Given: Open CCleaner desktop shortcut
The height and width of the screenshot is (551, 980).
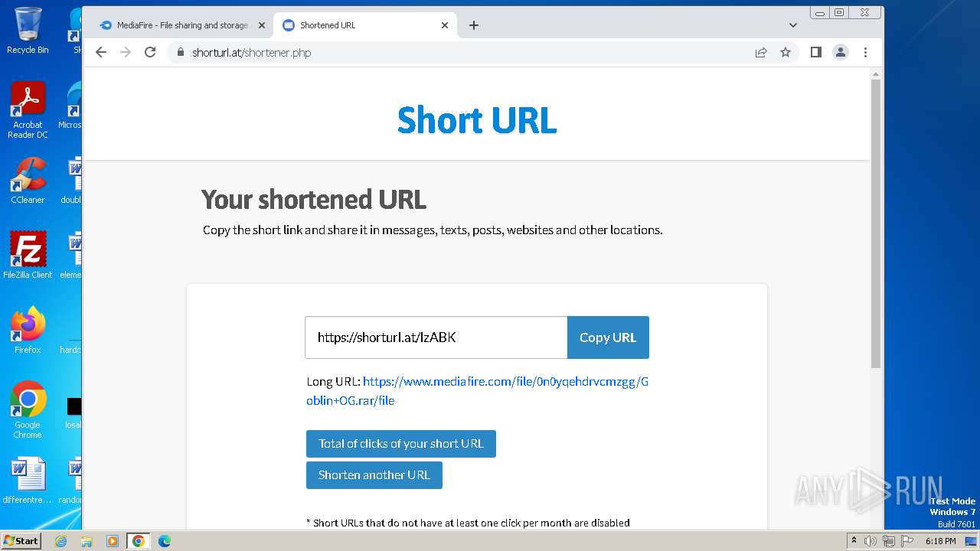Looking at the screenshot, I should pos(28,181).
